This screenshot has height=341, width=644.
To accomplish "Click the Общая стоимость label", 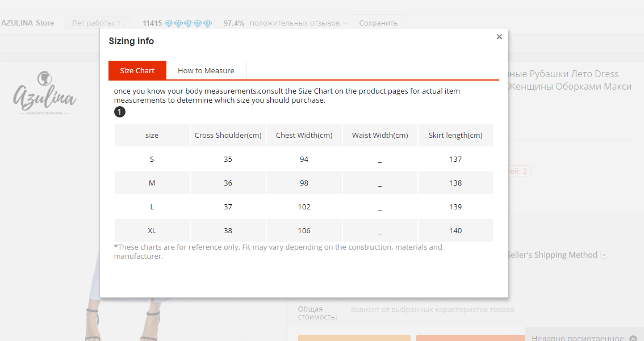I will click(317, 313).
